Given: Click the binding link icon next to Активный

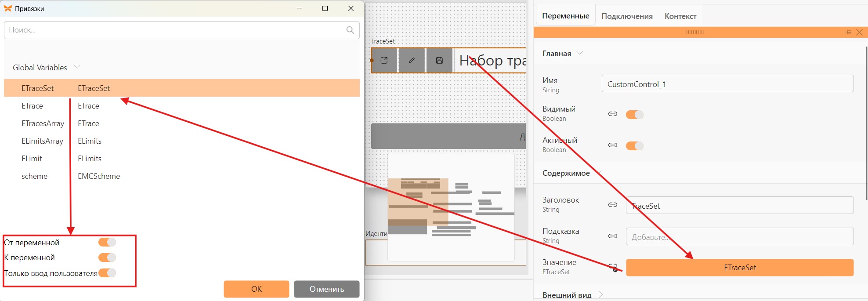Looking at the screenshot, I should pyautogui.click(x=613, y=145).
